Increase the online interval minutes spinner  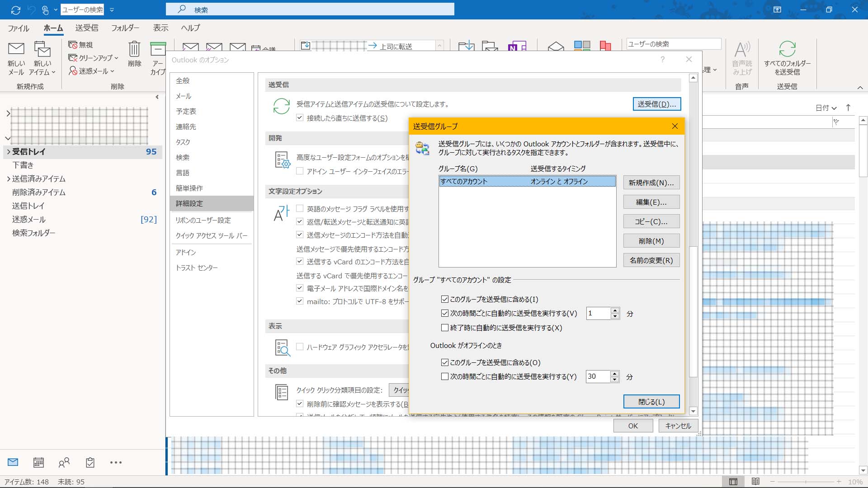point(615,310)
